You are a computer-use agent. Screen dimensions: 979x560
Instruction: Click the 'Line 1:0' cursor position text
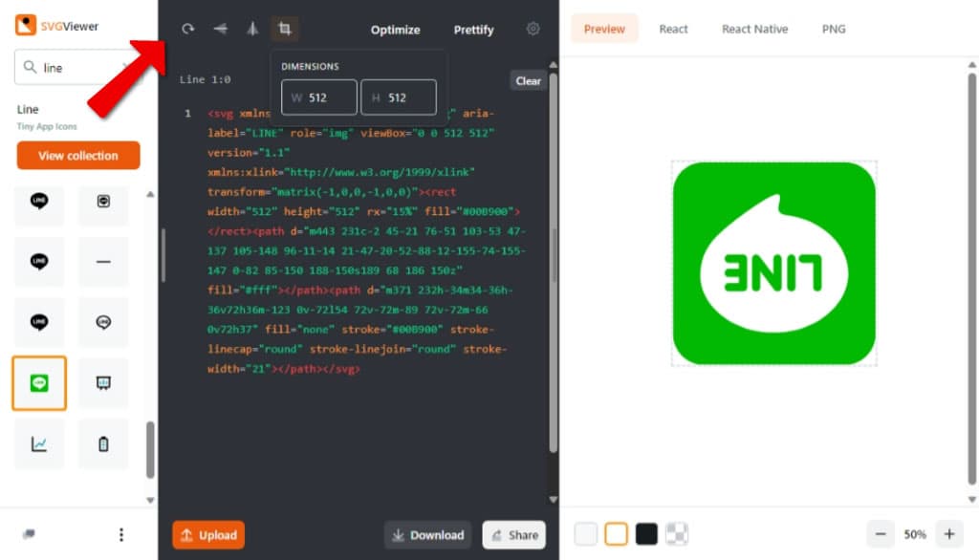[205, 79]
